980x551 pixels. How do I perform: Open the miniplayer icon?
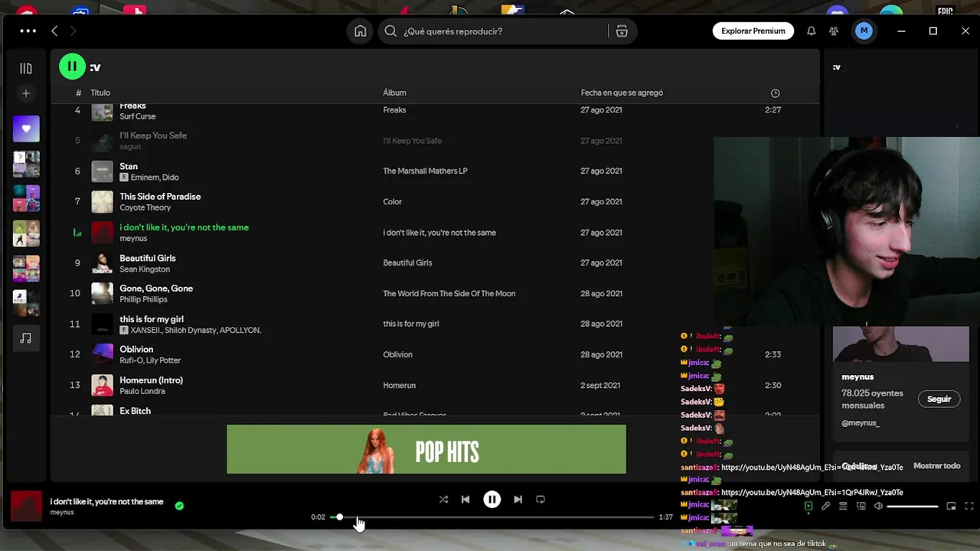point(951,506)
